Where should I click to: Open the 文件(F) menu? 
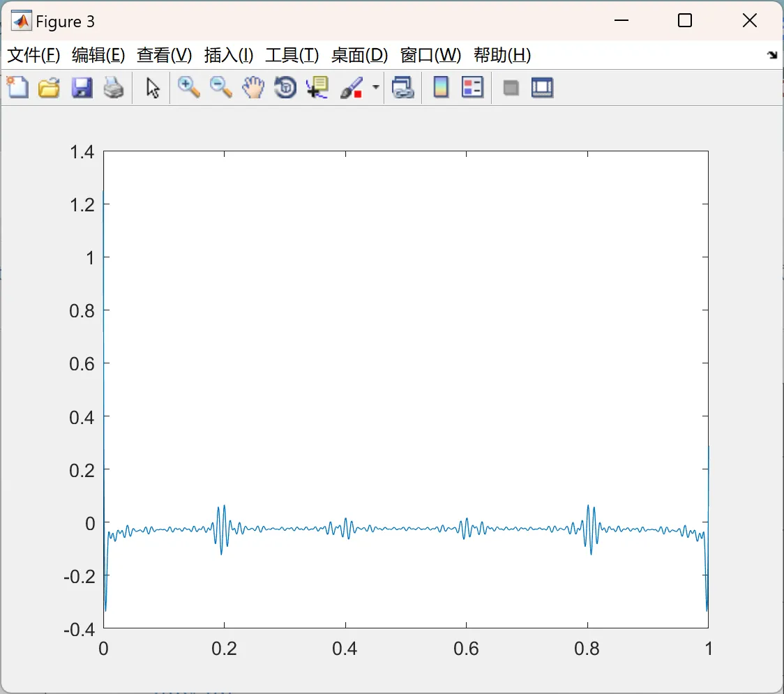33,55
